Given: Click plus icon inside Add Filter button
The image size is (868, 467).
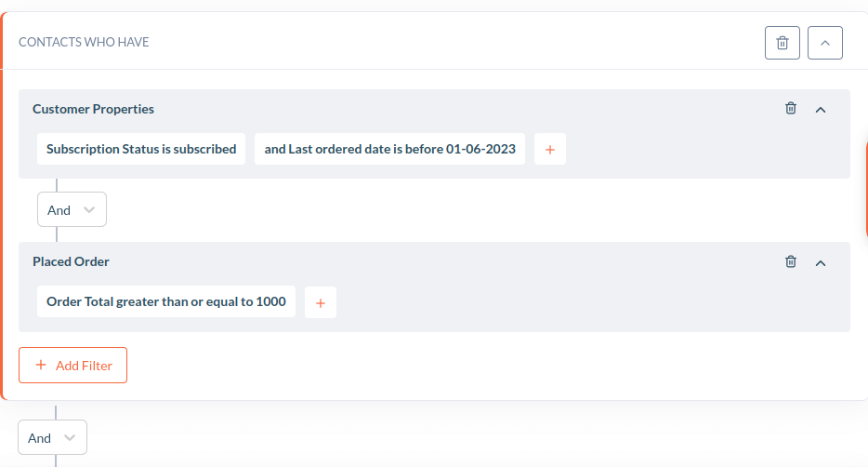Looking at the screenshot, I should [x=41, y=365].
